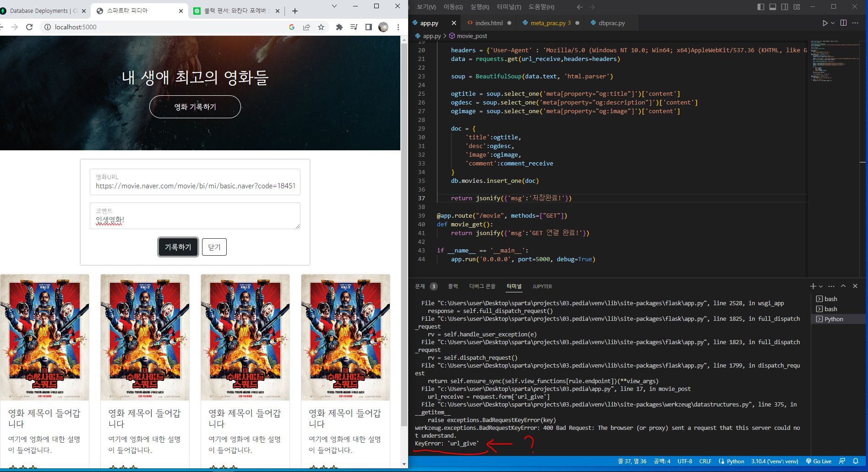Open the 이동(G) menu
The width and height of the screenshot is (868, 472).
(453, 7)
